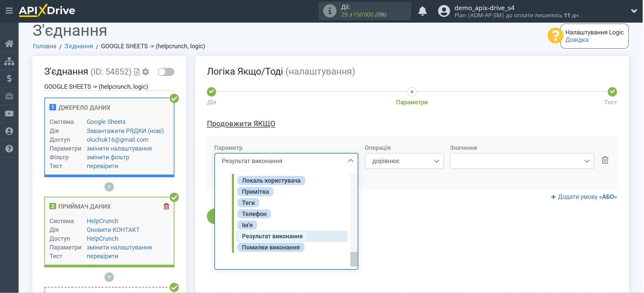Select Локаль користувача option
The width and height of the screenshot is (644, 293).
click(271, 181)
